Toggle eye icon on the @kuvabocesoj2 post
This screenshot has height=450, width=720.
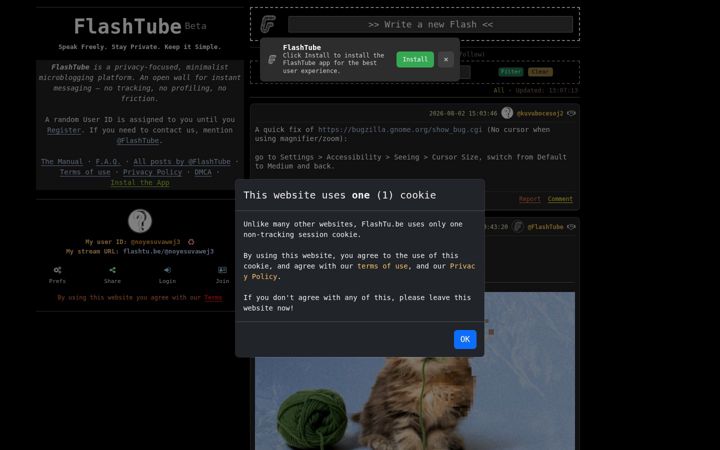571,113
